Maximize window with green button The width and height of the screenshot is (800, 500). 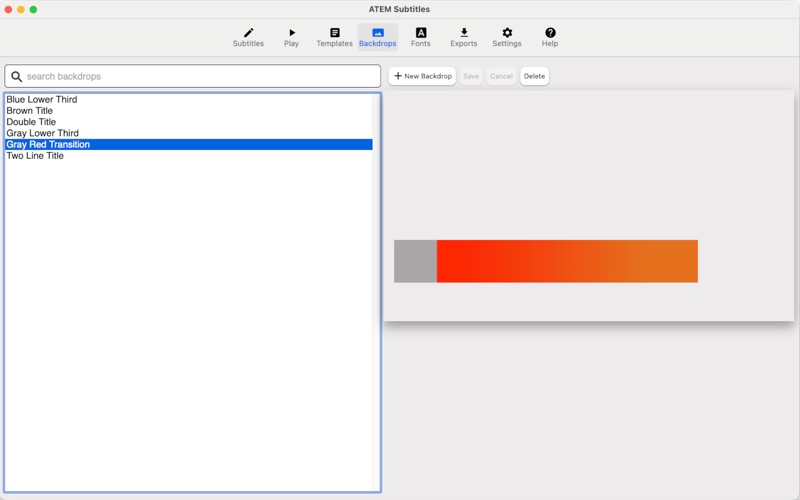pyautogui.click(x=33, y=9)
